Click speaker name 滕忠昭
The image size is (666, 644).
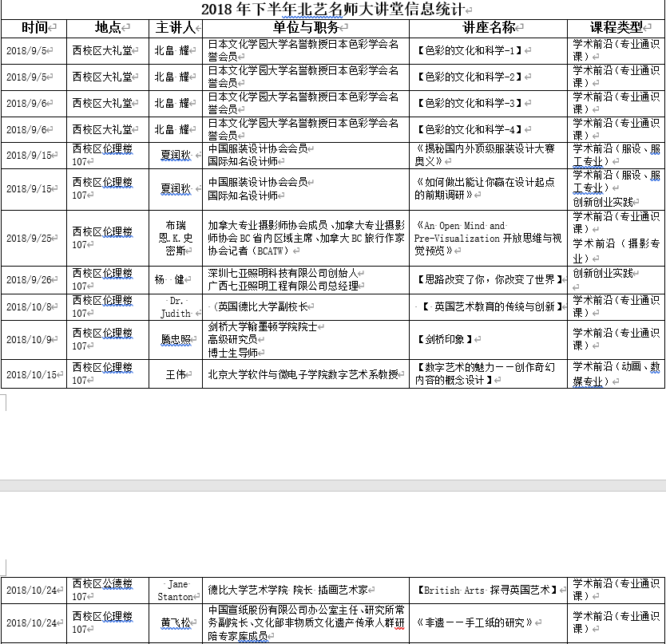coord(176,340)
